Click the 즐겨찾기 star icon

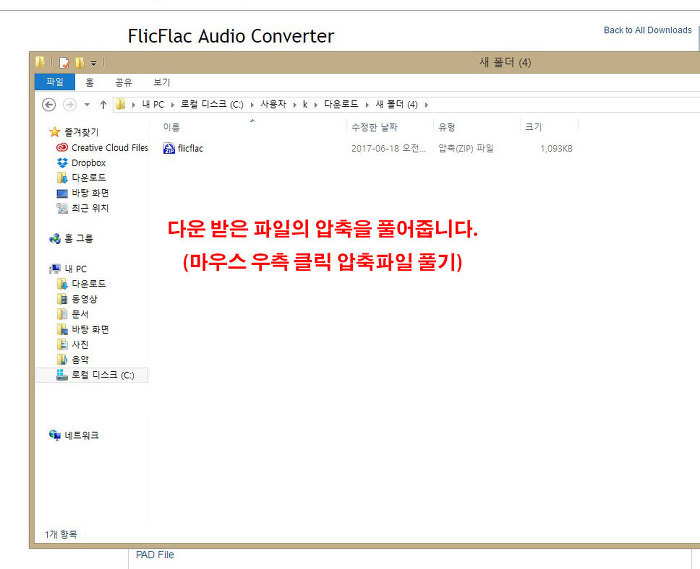(x=54, y=132)
